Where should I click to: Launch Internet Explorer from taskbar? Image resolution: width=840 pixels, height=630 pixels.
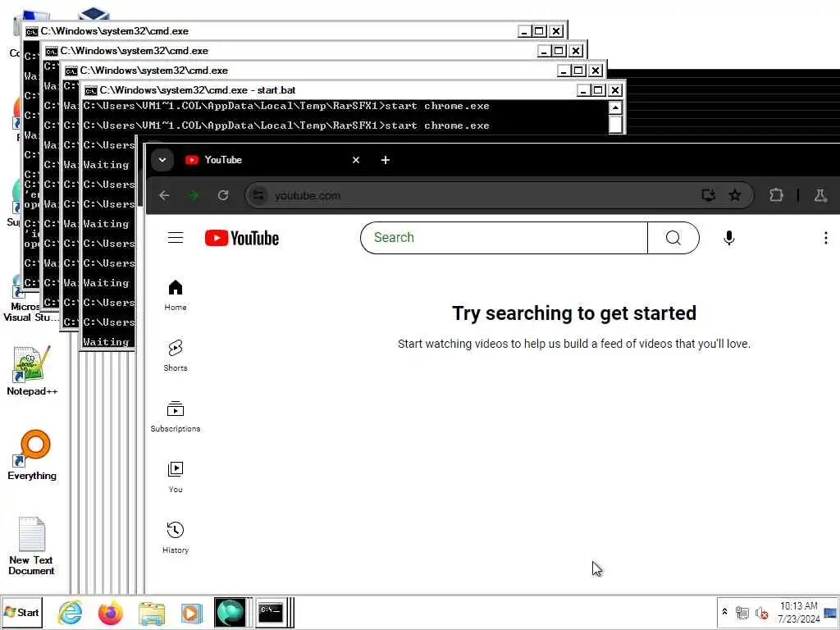click(x=71, y=613)
